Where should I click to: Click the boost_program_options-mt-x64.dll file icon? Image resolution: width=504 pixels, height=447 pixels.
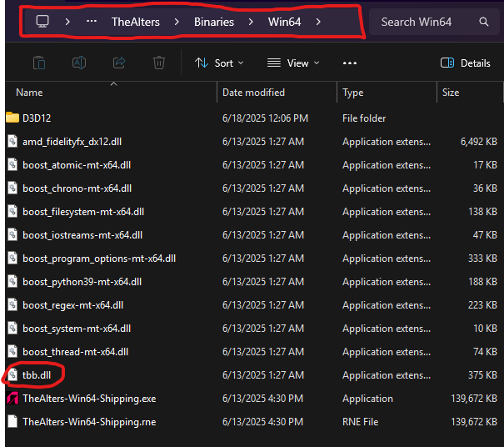[x=12, y=258]
